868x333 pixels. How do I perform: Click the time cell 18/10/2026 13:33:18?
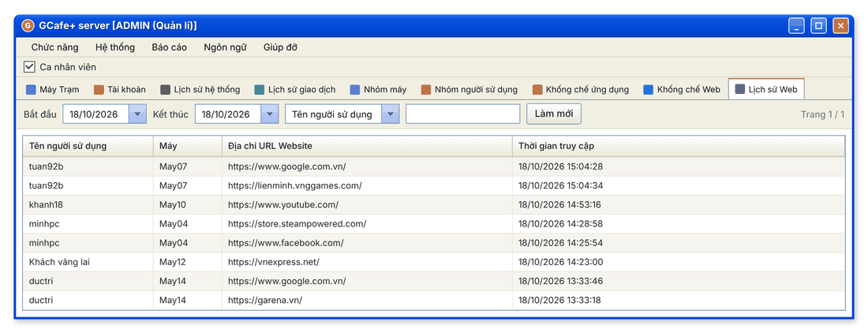click(x=679, y=300)
